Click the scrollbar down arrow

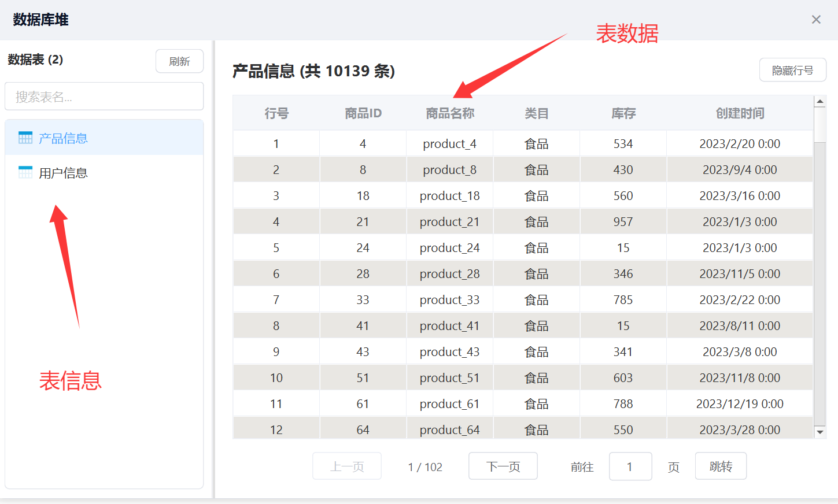pyautogui.click(x=819, y=432)
